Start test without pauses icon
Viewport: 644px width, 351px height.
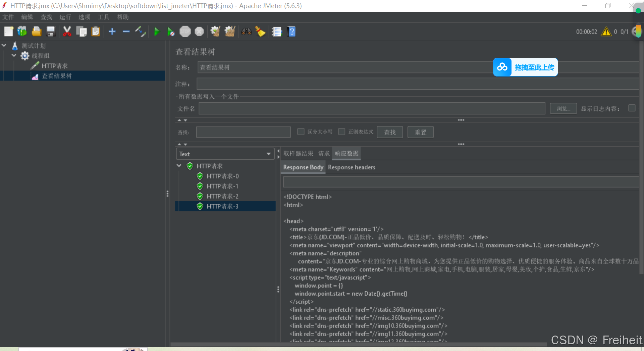(171, 32)
